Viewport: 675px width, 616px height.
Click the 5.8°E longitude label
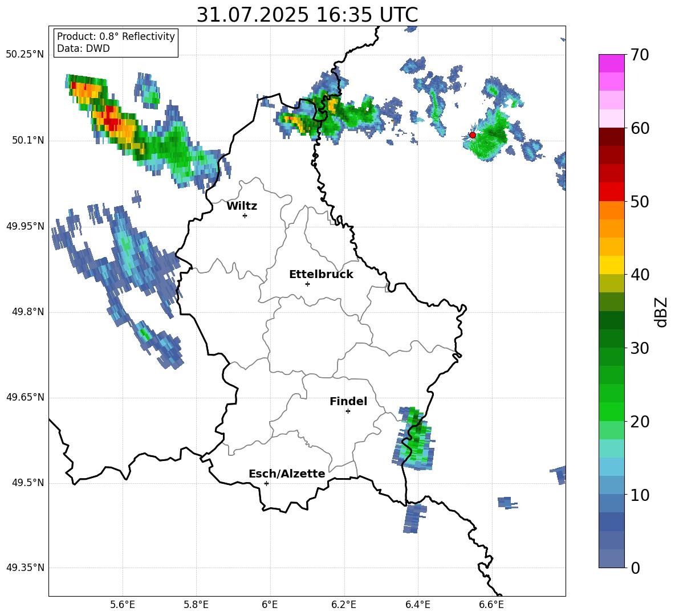[196, 605]
